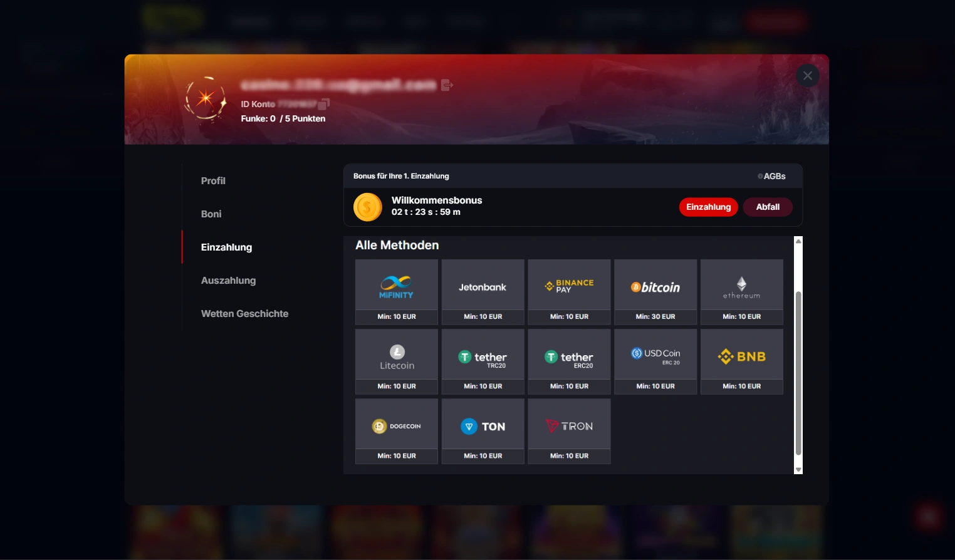The image size is (955, 560).
Task: Click the 'Funke: 0 / 5 Punkten' text
Action: [x=283, y=118]
